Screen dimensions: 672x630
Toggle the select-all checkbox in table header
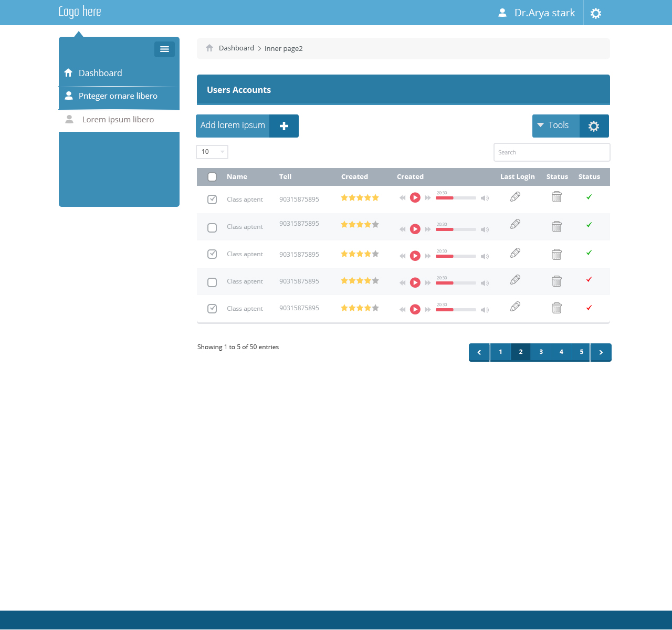click(212, 177)
